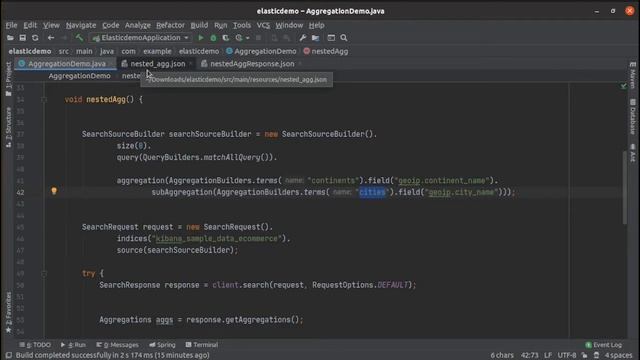Screen dimensions: 640x360
Task: Click elasticdemo in navigation breadcrumb
Action: point(30,51)
